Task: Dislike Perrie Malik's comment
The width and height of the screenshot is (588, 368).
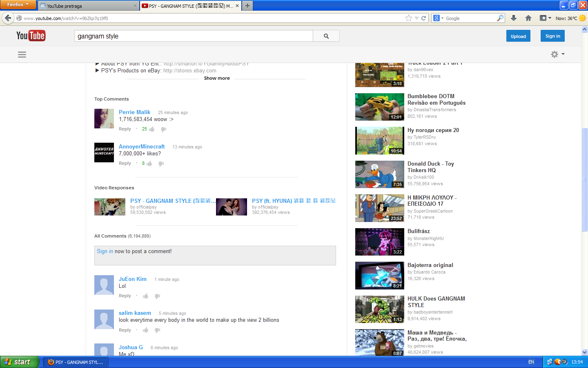Action: click(x=163, y=129)
